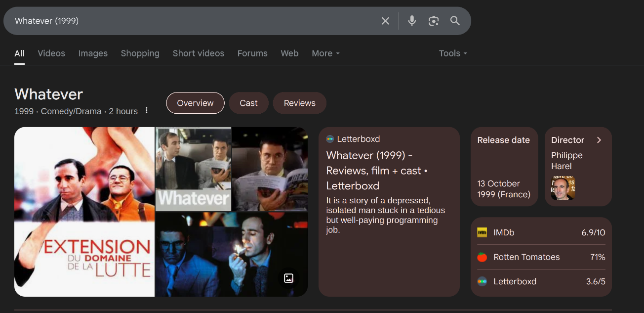Viewport: 644px width, 313px height.
Task: Expand the Director card chevron
Action: coord(599,140)
